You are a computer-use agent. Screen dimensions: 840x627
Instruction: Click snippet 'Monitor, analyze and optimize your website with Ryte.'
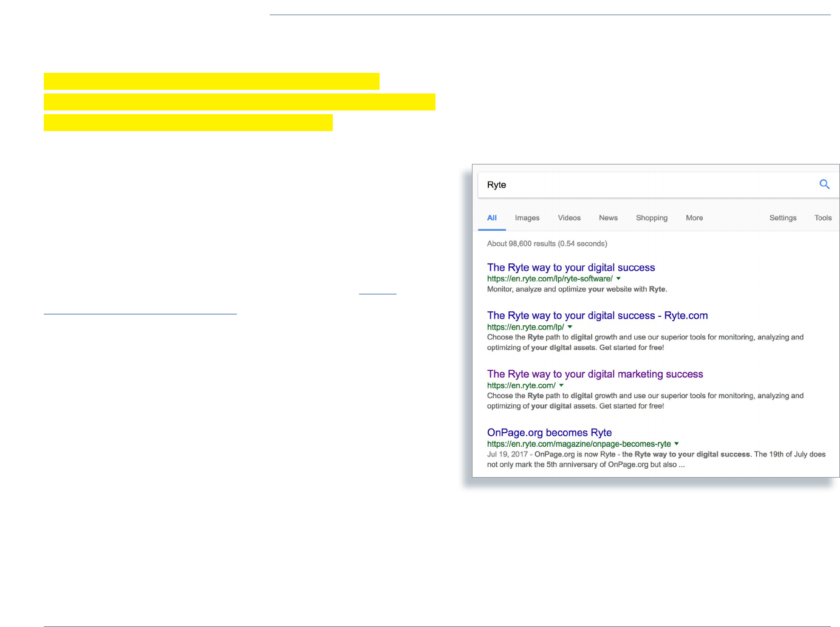[577, 290]
